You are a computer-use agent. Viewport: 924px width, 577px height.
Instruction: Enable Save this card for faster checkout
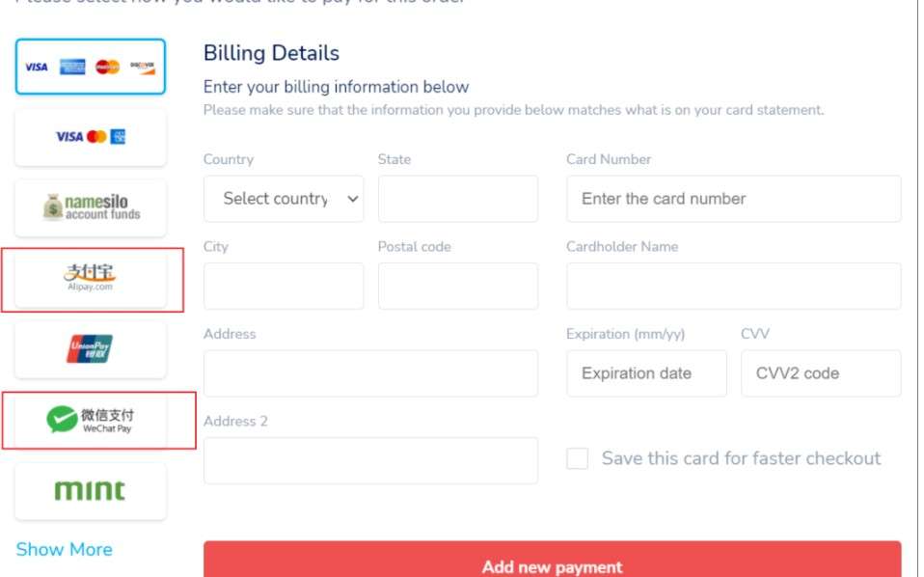pyautogui.click(x=577, y=458)
